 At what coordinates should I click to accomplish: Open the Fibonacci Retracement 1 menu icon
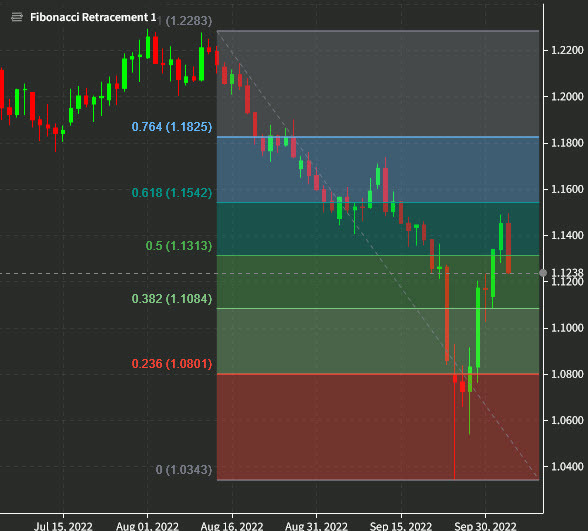(16, 17)
